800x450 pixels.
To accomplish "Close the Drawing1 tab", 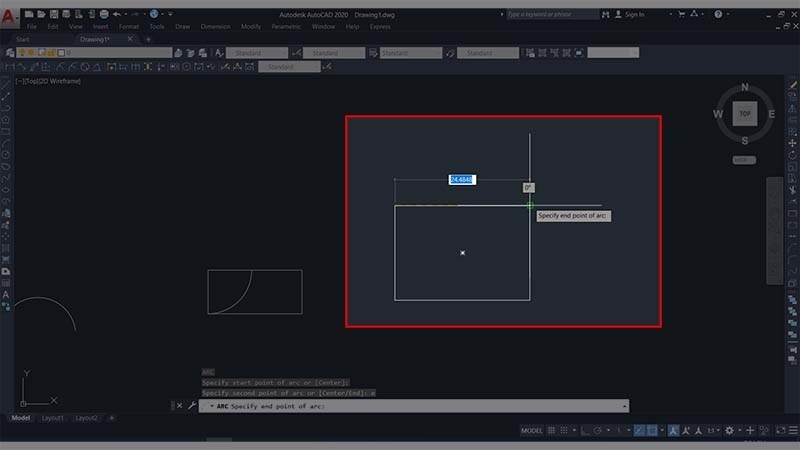I will coord(130,39).
